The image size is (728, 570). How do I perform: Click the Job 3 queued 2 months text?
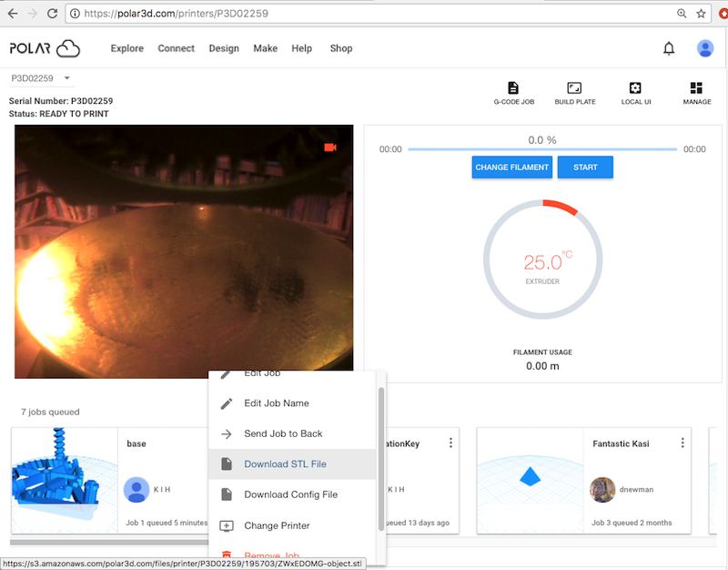coord(632,523)
